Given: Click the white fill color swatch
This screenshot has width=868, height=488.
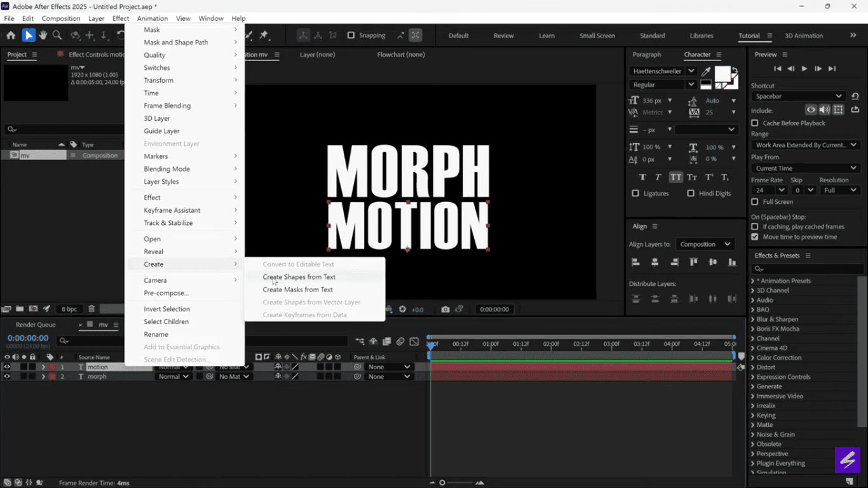Looking at the screenshot, I should (x=722, y=74).
